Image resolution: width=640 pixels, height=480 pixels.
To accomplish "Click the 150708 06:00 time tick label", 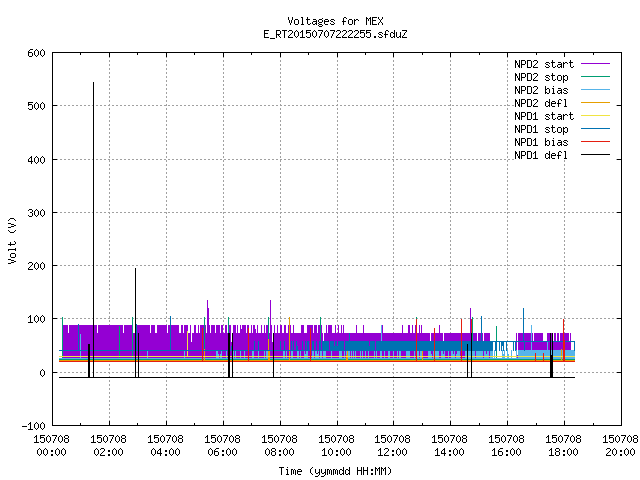I will [x=222, y=446].
